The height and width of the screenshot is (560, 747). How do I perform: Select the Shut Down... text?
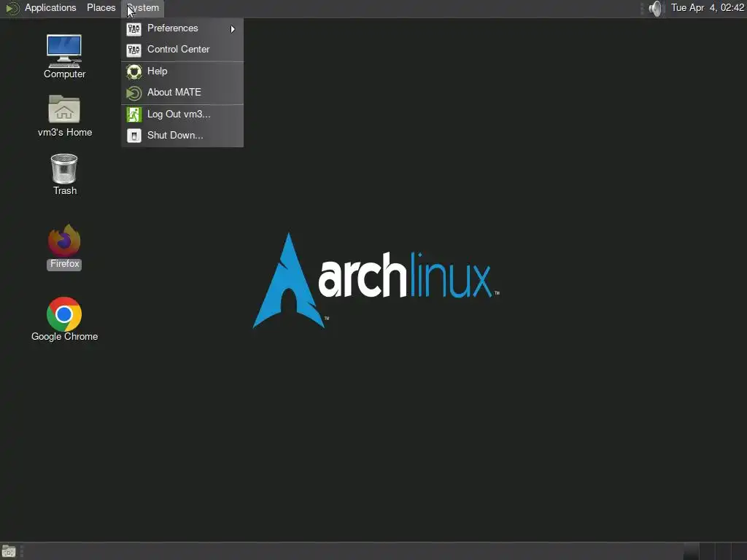pyautogui.click(x=175, y=135)
